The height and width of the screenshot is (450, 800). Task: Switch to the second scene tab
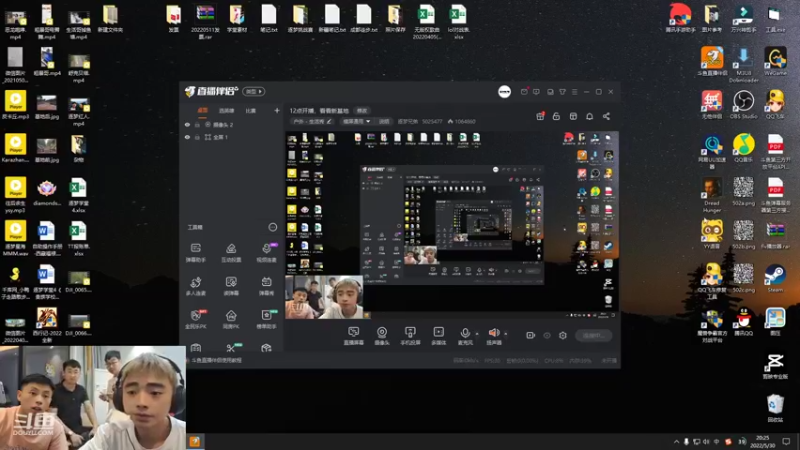227,111
